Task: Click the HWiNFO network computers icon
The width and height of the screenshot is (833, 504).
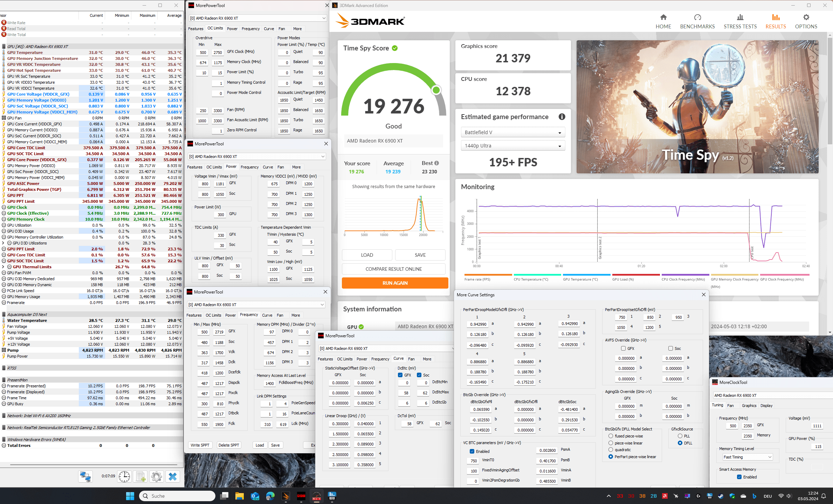Action: point(85,477)
